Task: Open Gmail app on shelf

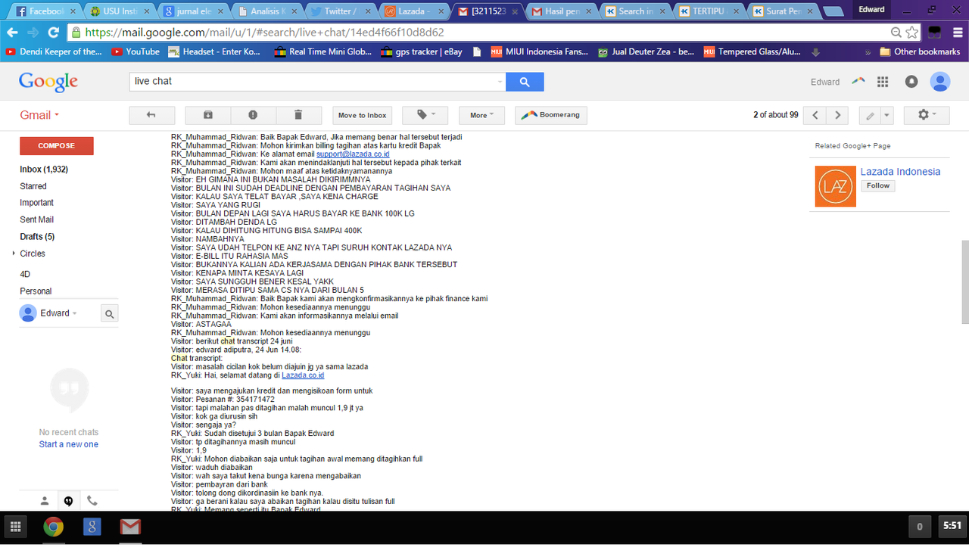Action: (130, 527)
